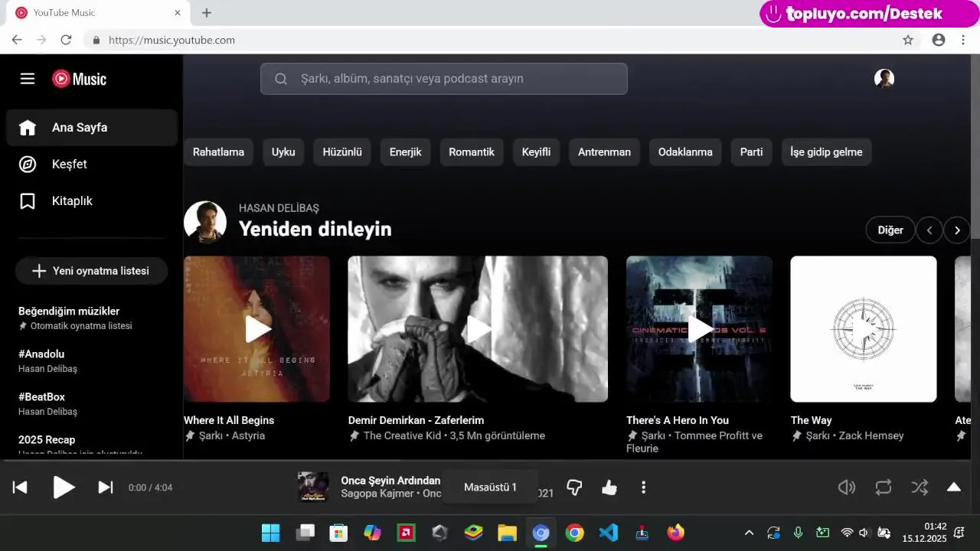980x551 pixels.
Task: Reload the browser page
Action: pos(66,40)
